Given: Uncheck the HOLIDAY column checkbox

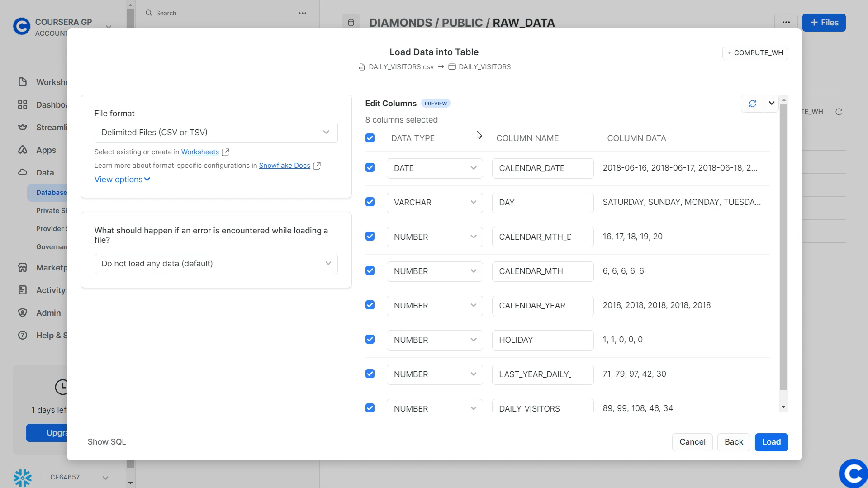Looking at the screenshot, I should [x=370, y=340].
